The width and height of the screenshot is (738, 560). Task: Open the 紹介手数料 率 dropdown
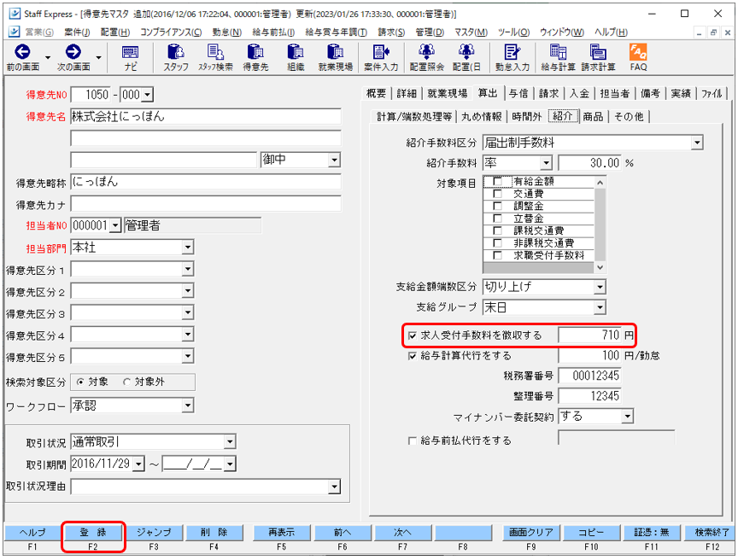(x=546, y=163)
